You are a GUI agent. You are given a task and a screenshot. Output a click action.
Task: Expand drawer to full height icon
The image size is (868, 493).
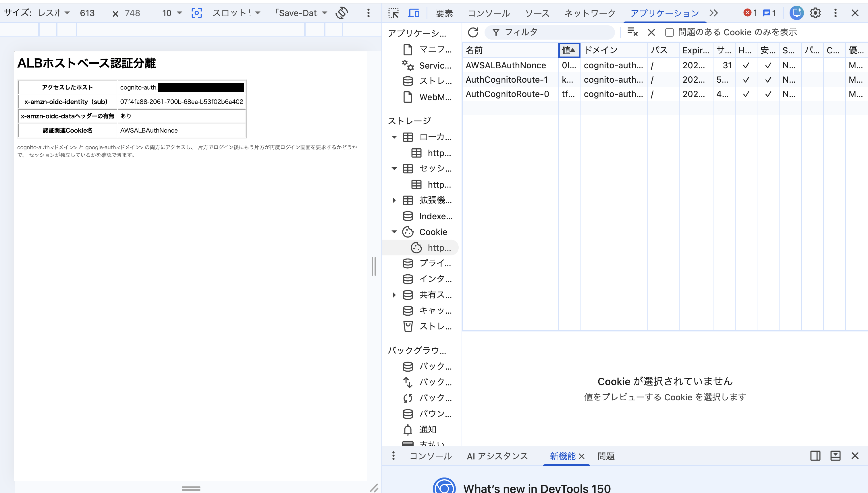click(x=835, y=456)
